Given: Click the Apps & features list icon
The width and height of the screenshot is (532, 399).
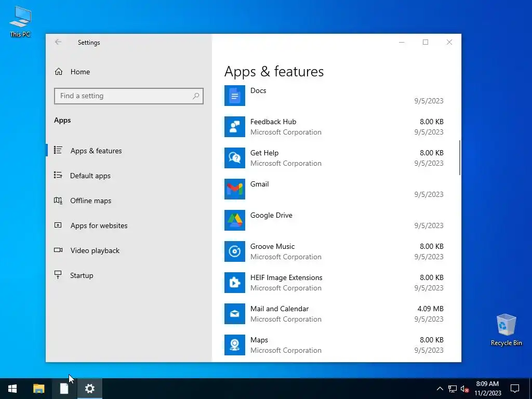Looking at the screenshot, I should click(58, 150).
